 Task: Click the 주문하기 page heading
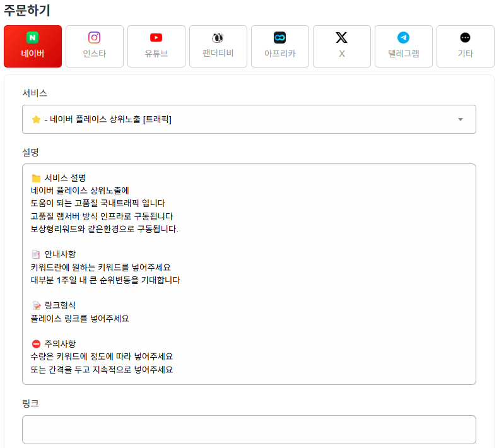click(27, 10)
